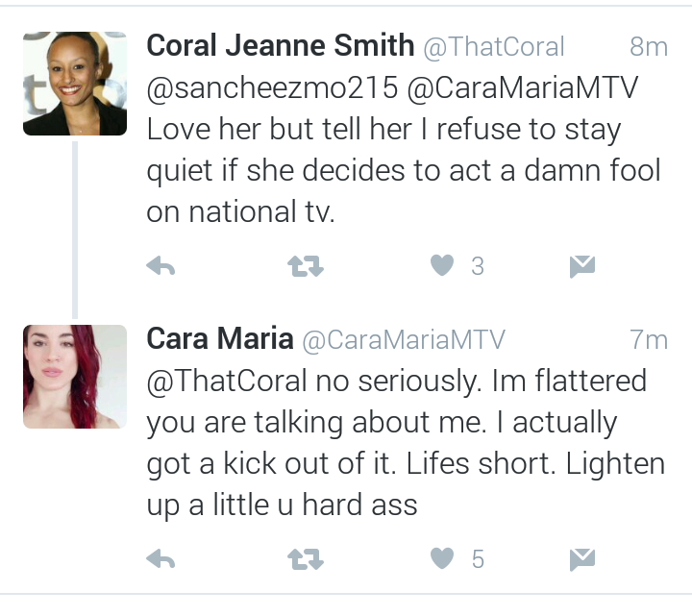The image size is (692, 616).
Task: Like Coral Jeanne Smith's tweet
Action: click(442, 265)
